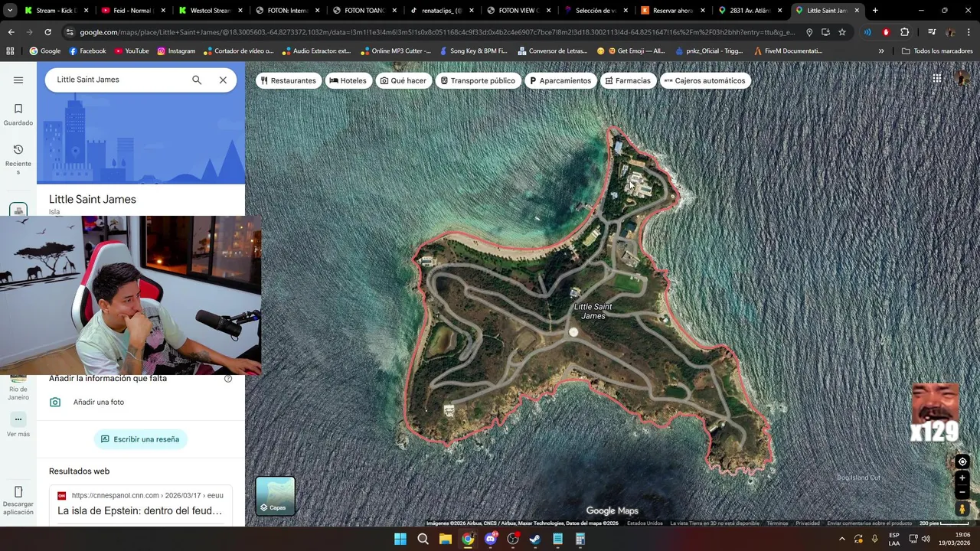Open the Windows Start menu
The height and width of the screenshot is (551, 980).
click(x=400, y=539)
